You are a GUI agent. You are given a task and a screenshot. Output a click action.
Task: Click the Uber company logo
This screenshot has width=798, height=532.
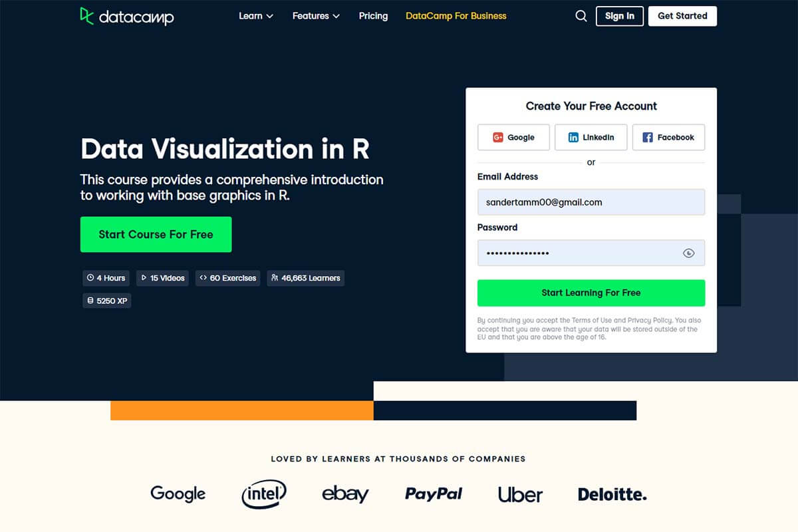coord(520,494)
